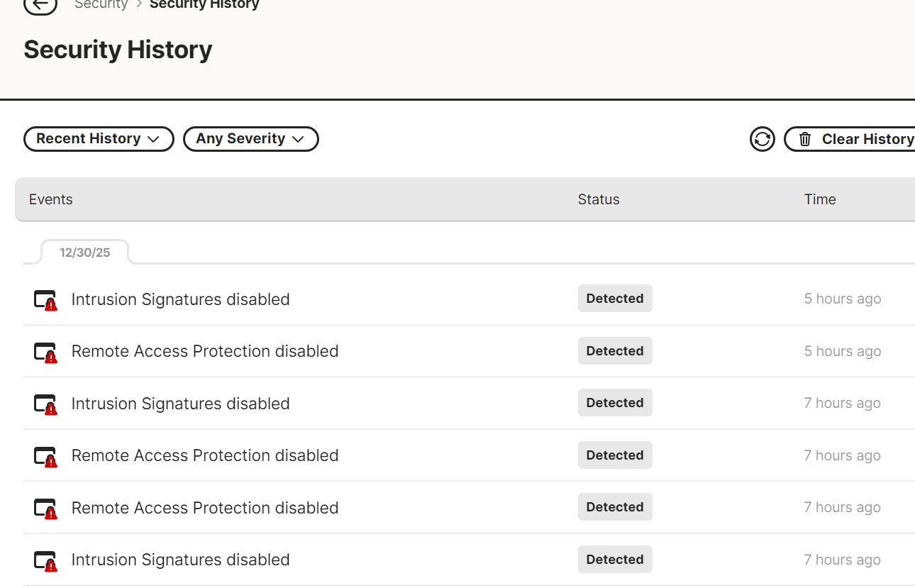Click Detected badge on first Remote Access row
The width and height of the screenshot is (915, 588).
pos(615,351)
